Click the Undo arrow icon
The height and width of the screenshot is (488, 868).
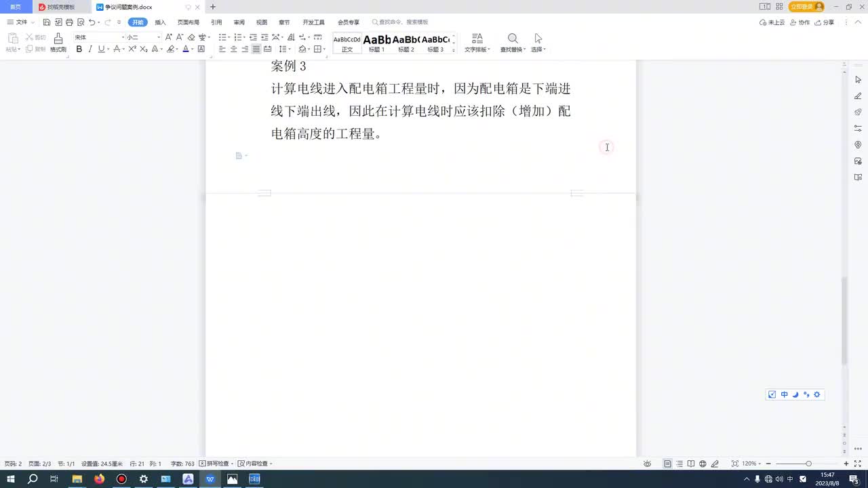(92, 22)
